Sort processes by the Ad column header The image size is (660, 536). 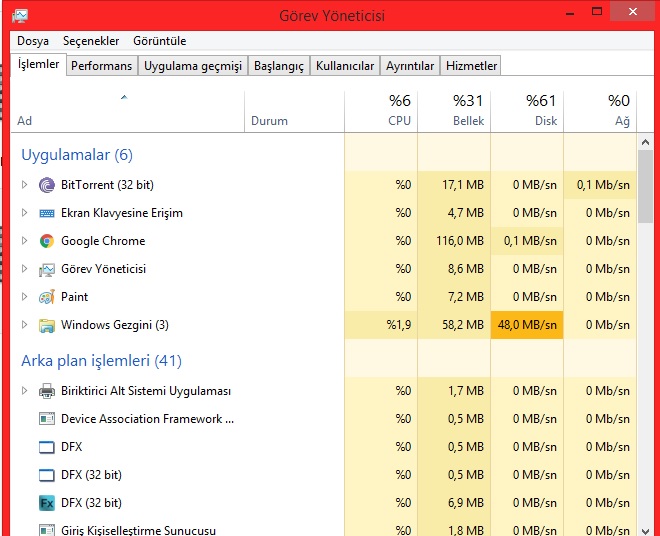pyautogui.click(x=127, y=111)
